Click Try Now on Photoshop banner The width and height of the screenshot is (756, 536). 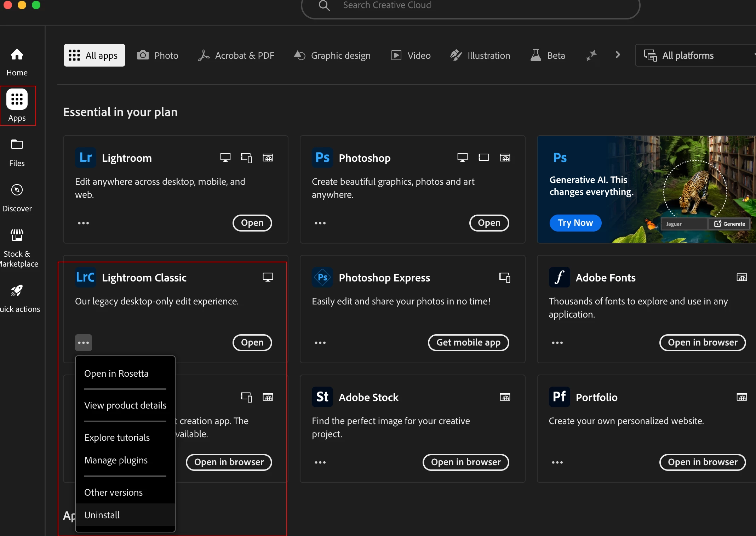point(575,223)
